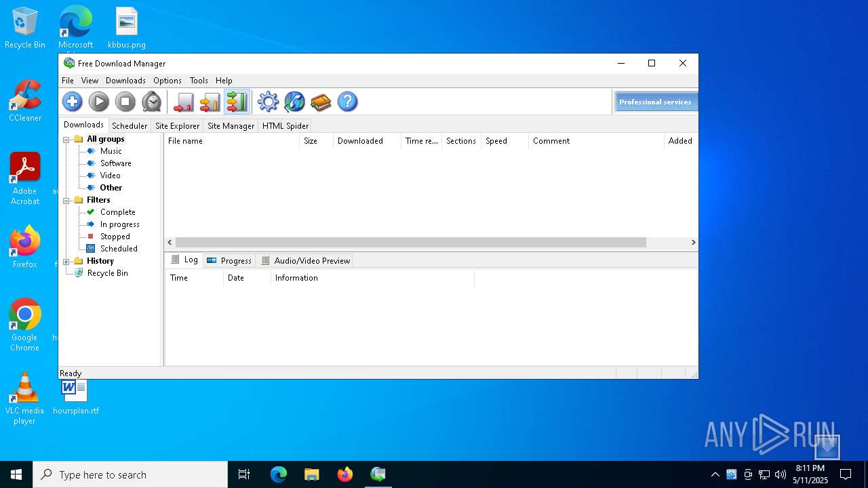Click the scrollbar right arrow
This screenshot has width=868, height=488.
pyautogui.click(x=693, y=242)
